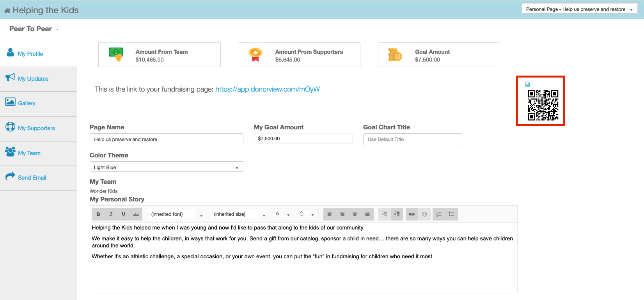Open the fundraising page link
644x300 pixels.
(x=268, y=89)
